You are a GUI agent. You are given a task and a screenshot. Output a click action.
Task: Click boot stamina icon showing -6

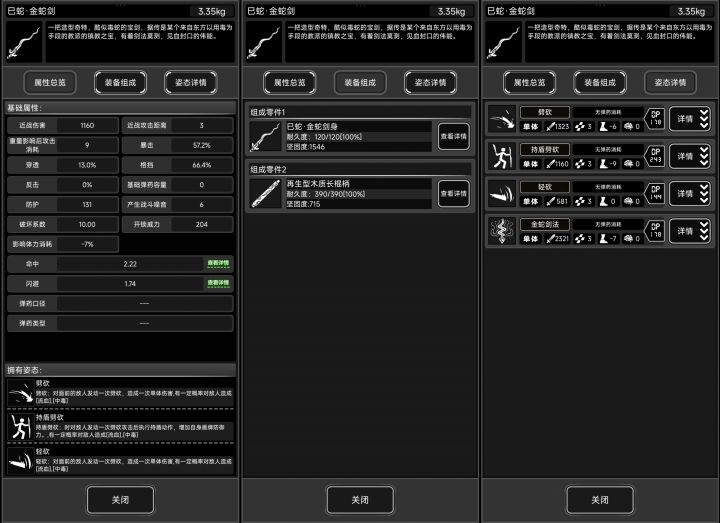[x=603, y=126]
